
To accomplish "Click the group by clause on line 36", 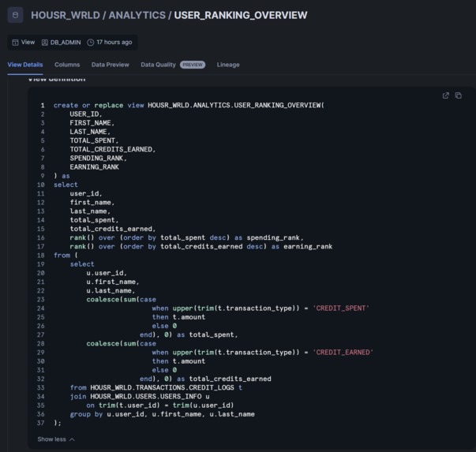I will [x=163, y=414].
